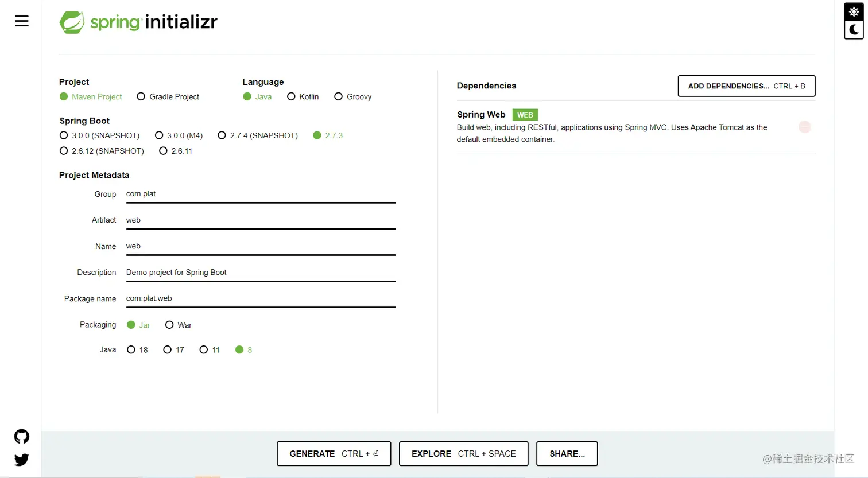The image size is (868, 478).
Task: Select Spring Boot 2.7.4 (SNAPSHOT)
Action: pyautogui.click(x=258, y=135)
